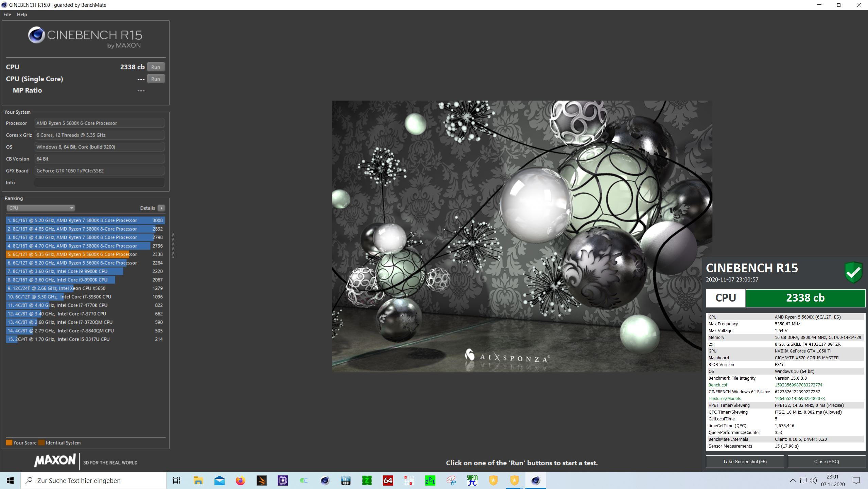Screen dimensions: 868x489
Task: Open File Explorer from taskbar
Action: [198, 481]
